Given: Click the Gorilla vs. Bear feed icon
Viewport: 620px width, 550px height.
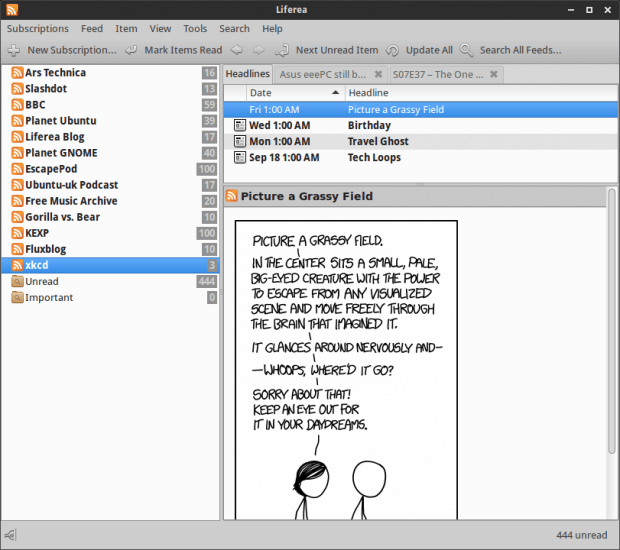Looking at the screenshot, I should coord(17,217).
